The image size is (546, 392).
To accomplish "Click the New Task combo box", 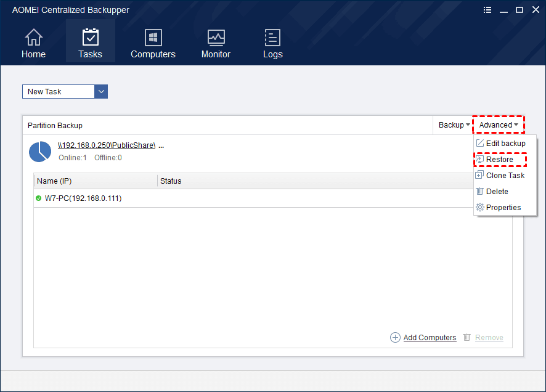I will pyautogui.click(x=65, y=92).
